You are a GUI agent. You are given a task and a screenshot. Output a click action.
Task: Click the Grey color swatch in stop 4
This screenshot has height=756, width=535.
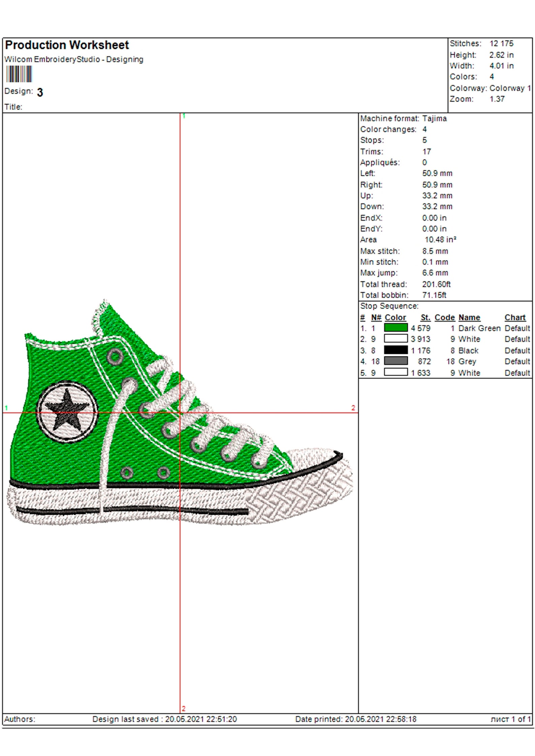396,361
